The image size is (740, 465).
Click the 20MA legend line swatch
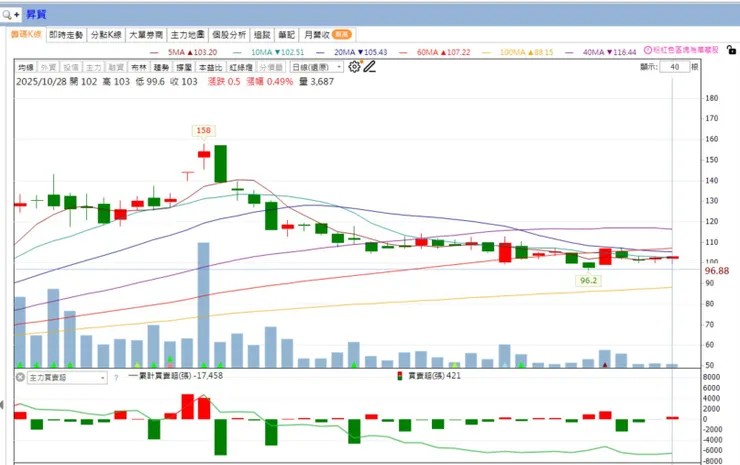tap(320, 52)
